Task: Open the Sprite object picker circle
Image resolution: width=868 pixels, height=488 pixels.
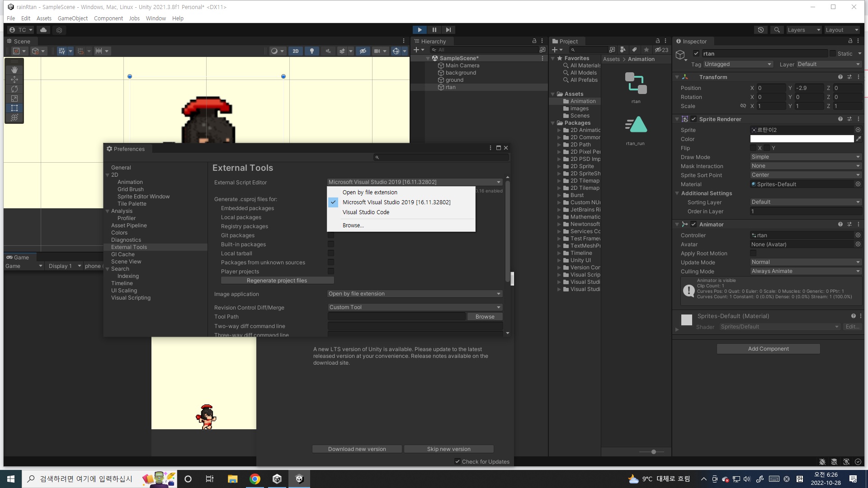Action: pos(858,130)
